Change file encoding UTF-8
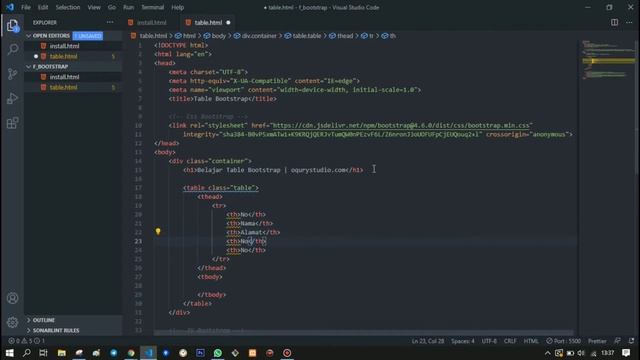 tap(489, 341)
